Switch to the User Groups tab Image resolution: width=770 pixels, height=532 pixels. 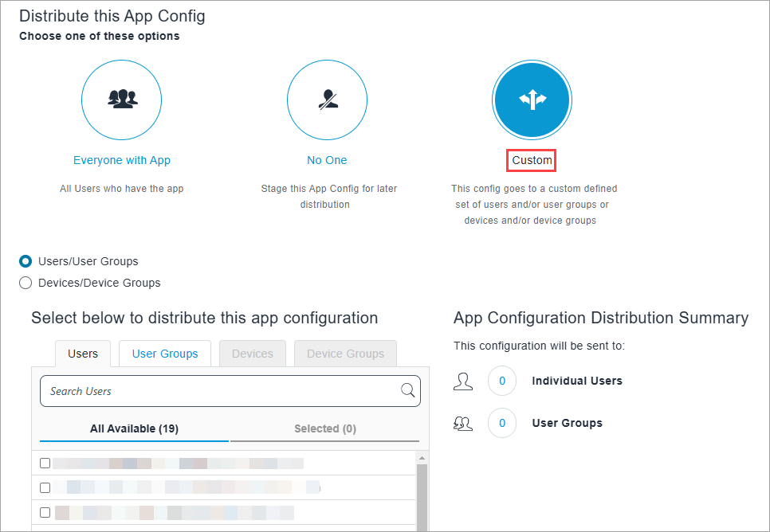click(164, 354)
